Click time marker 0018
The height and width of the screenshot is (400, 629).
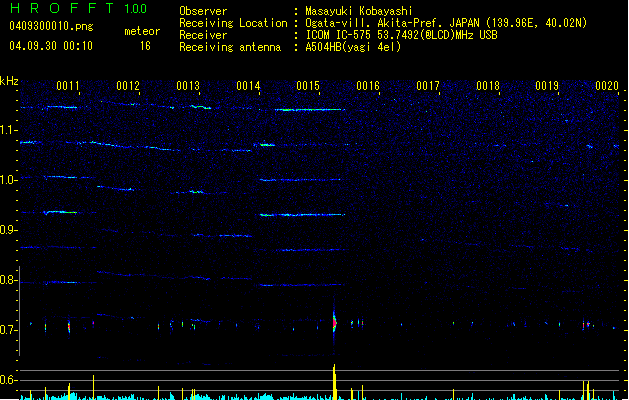[x=488, y=86]
